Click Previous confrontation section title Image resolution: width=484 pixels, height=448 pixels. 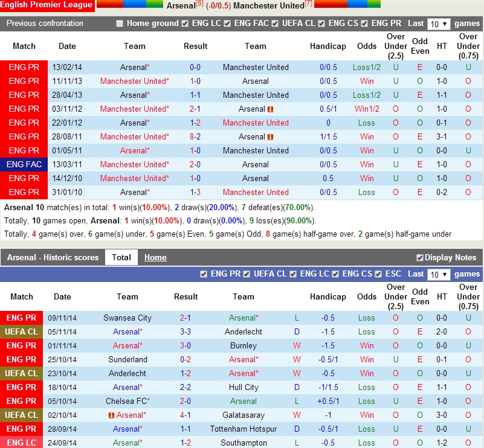tap(45, 24)
